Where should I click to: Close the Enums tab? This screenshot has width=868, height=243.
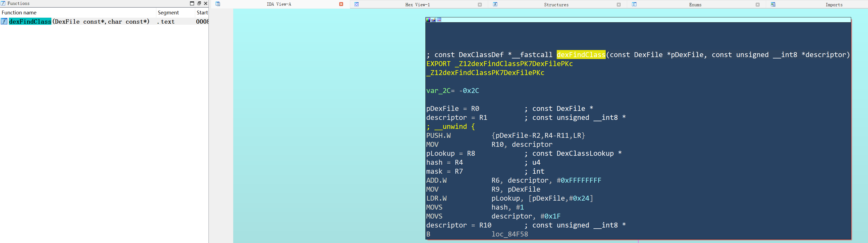(x=757, y=5)
